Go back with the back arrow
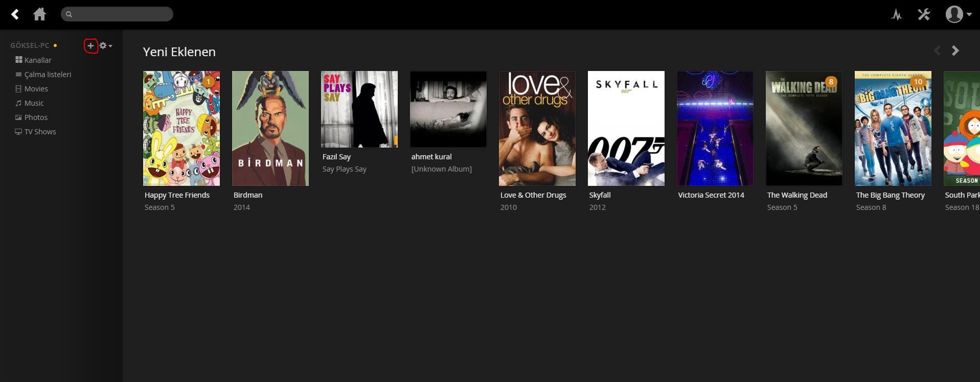980x382 pixels. pyautogui.click(x=15, y=14)
